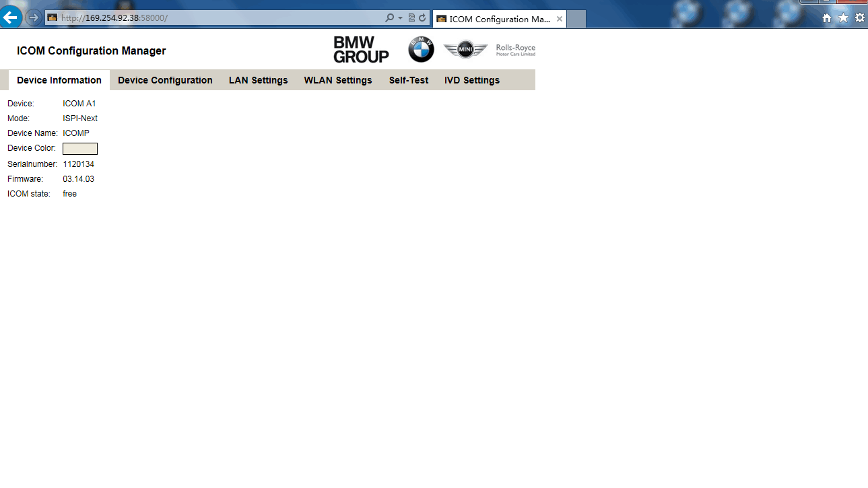Image resolution: width=868 pixels, height=488 pixels.
Task: Click the Mode label
Action: click(x=19, y=118)
